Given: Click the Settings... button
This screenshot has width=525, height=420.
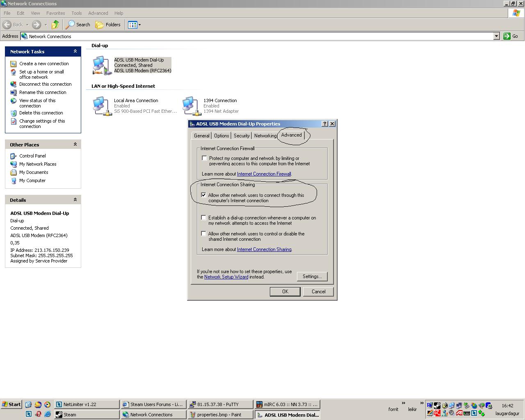Looking at the screenshot, I should [312, 276].
